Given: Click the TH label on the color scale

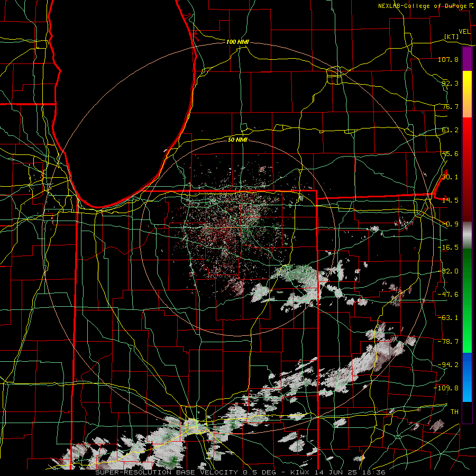Looking at the screenshot, I should point(454,412).
